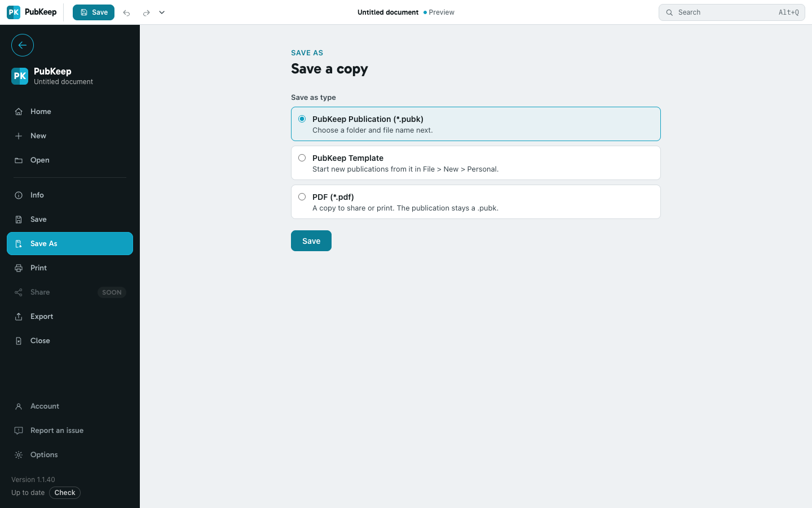Open the Home sidebar item
The width and height of the screenshot is (812, 508).
tap(70, 112)
